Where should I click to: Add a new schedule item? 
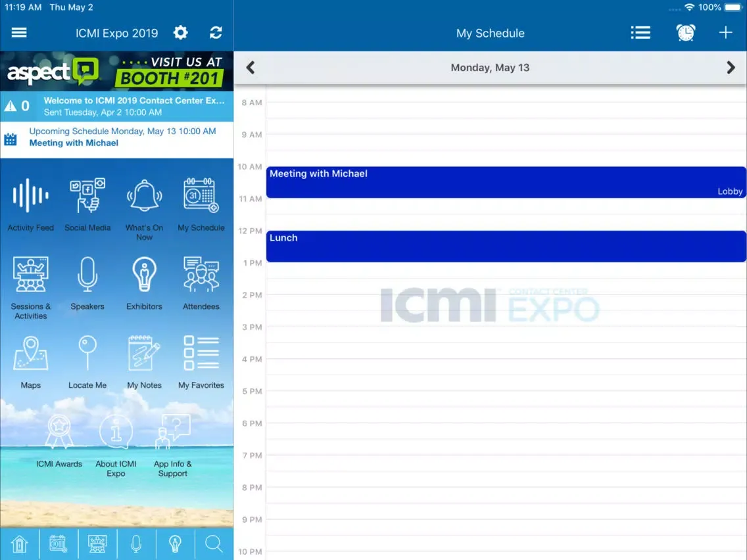(725, 32)
